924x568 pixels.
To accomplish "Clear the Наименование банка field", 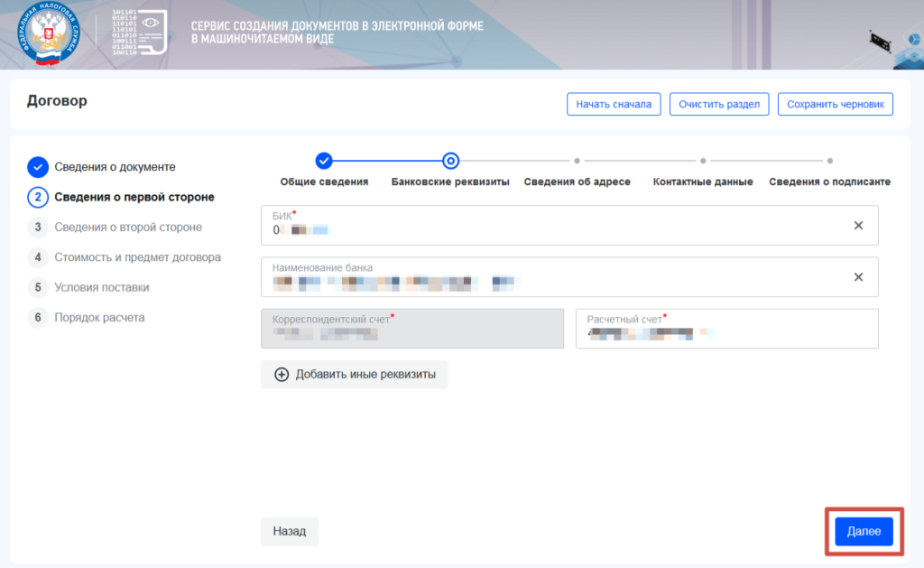I will pos(858,276).
